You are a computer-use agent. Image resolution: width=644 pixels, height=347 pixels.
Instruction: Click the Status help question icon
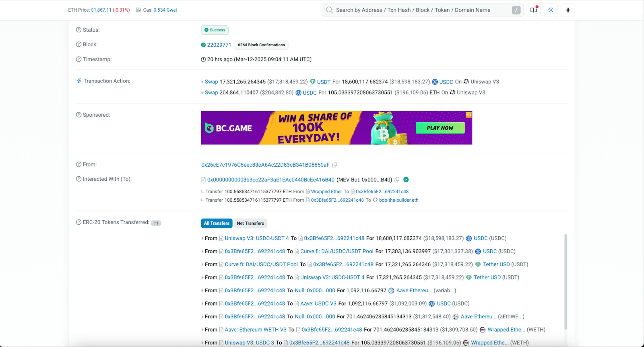pyautogui.click(x=79, y=30)
